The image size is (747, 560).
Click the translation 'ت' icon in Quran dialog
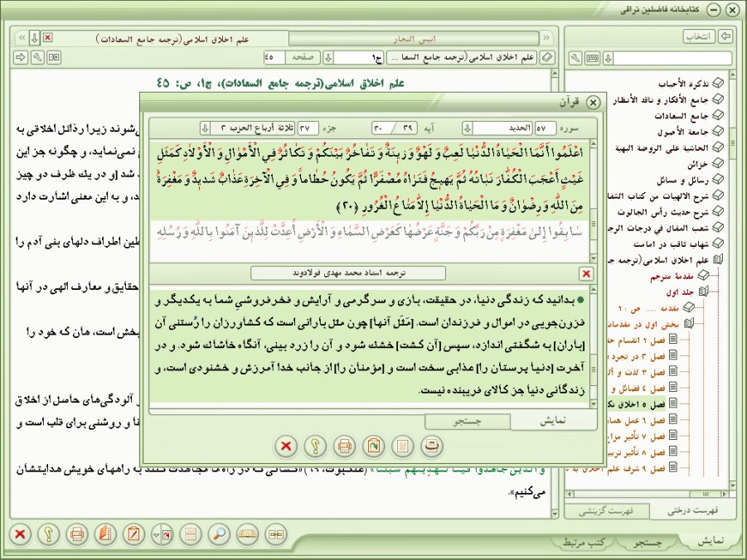[432, 447]
